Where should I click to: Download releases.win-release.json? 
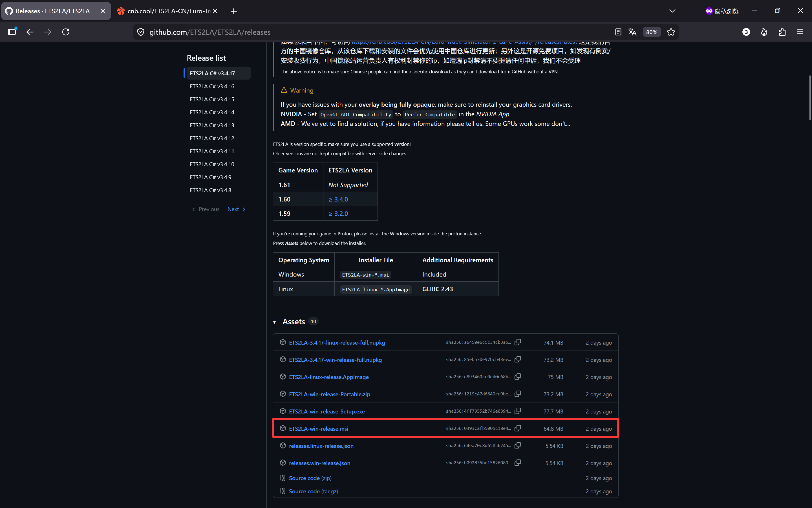click(319, 463)
